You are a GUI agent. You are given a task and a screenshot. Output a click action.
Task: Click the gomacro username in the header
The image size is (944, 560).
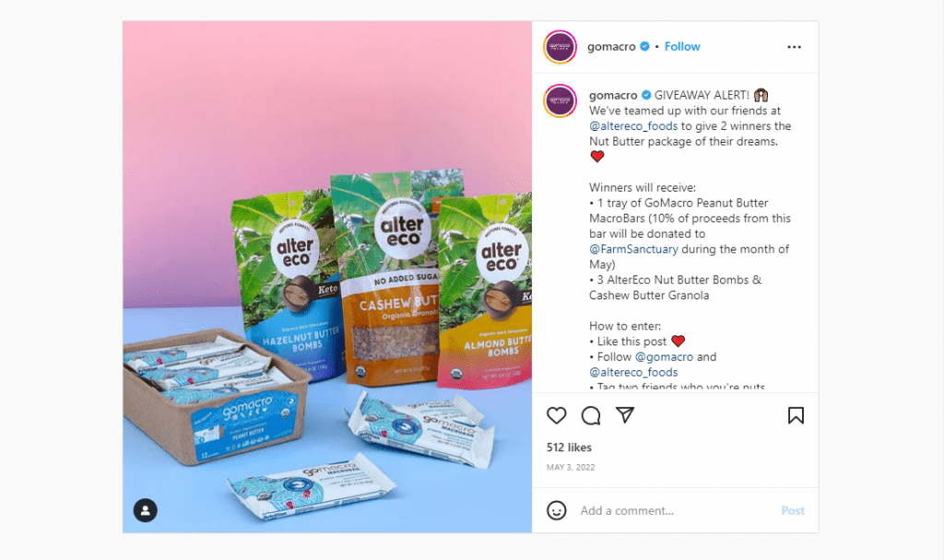(611, 46)
